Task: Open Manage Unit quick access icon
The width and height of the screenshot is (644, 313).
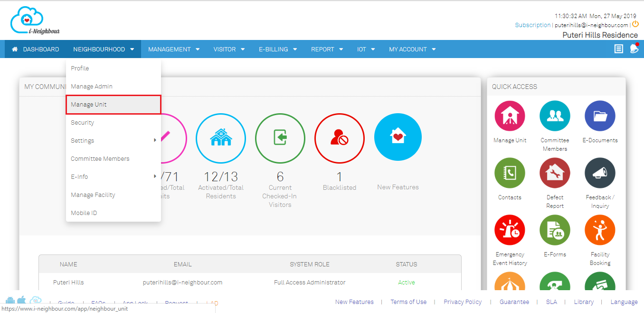Action: click(510, 116)
